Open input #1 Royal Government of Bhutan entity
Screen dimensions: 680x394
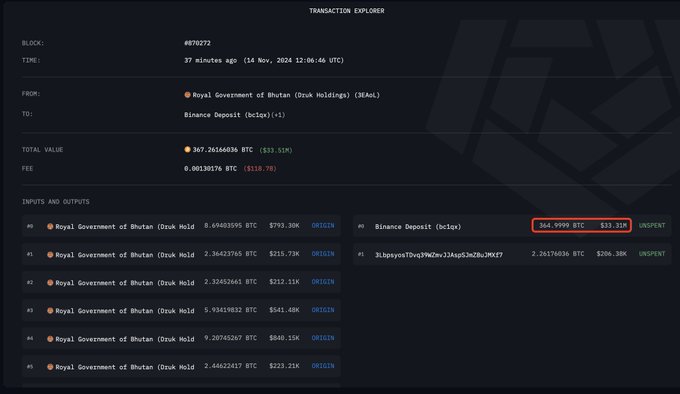(125, 255)
